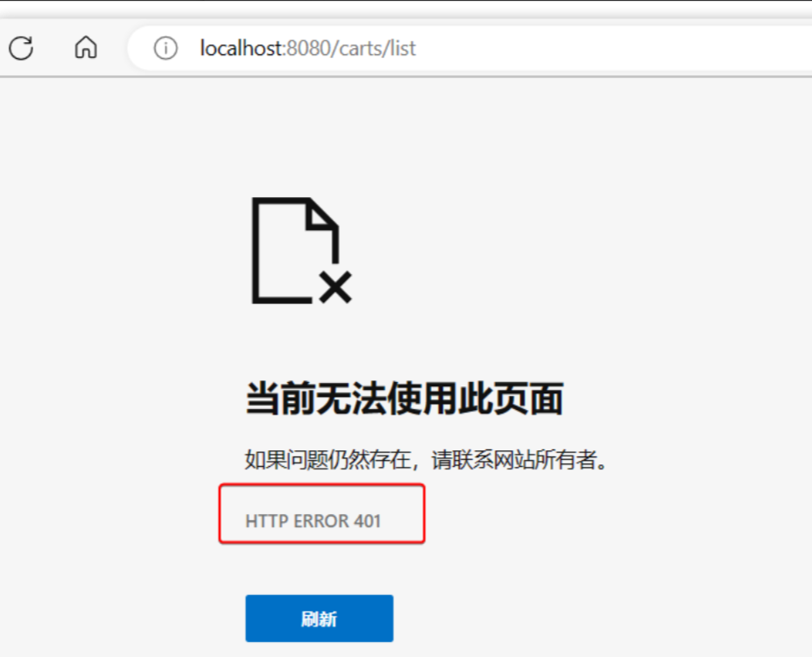812x657 pixels.
Task: Click the X mark on document icon
Action: click(335, 286)
